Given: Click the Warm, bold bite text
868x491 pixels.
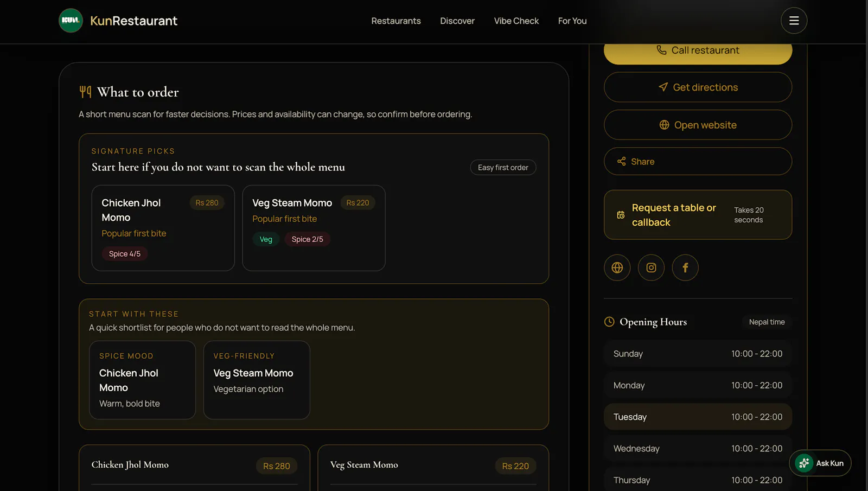Looking at the screenshot, I should 130,404.
